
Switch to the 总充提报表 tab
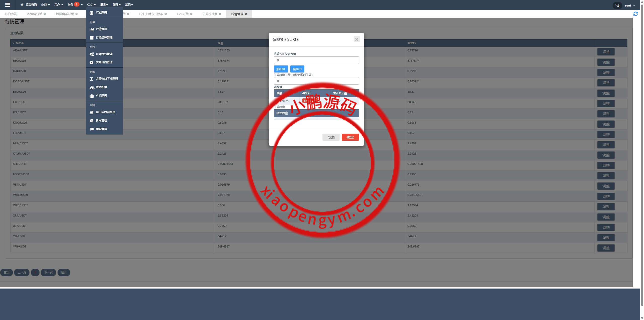[210, 14]
